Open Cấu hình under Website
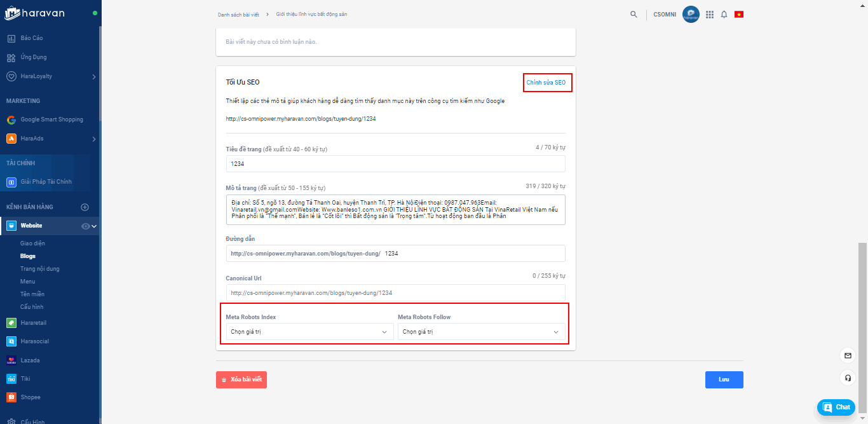868x424 pixels. [32, 307]
